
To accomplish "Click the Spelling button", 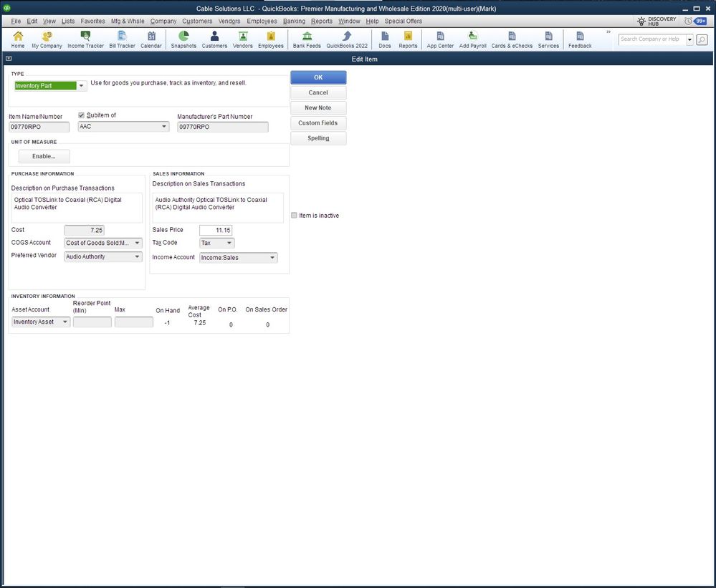I will pos(318,138).
